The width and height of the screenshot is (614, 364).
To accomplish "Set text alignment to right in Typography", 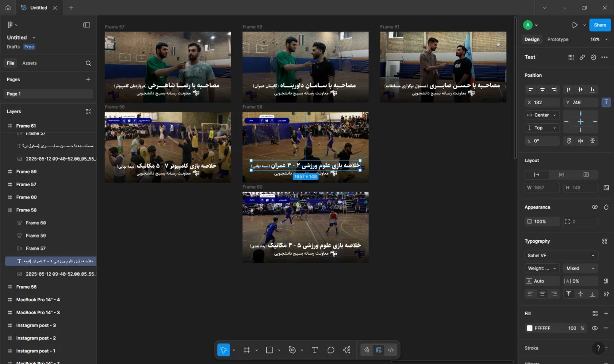I will coord(555,294).
